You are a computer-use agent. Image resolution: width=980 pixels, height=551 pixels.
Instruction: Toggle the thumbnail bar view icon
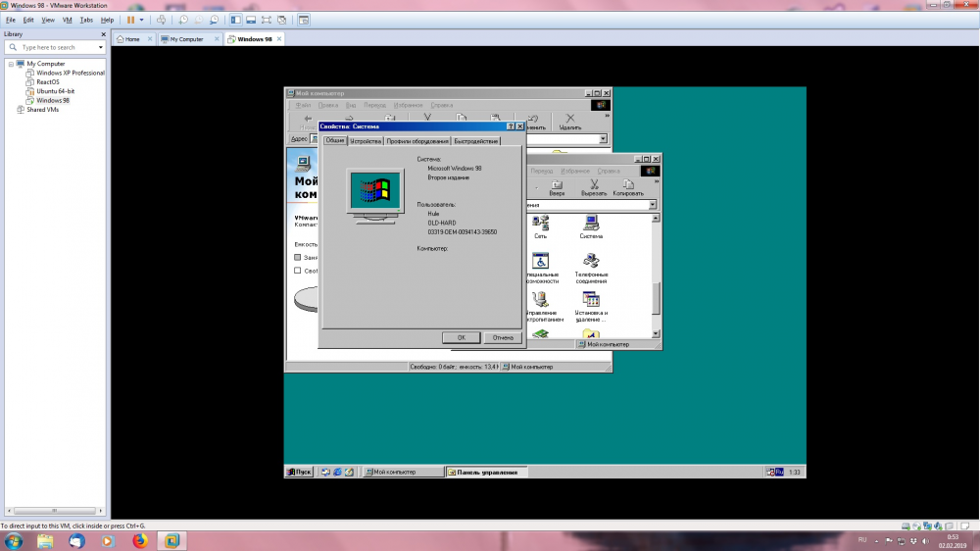251,20
